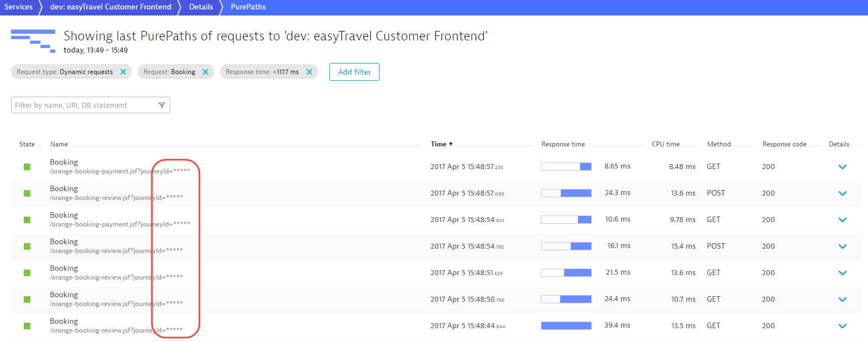Screen dimensions: 868x342
Task: Click the response time bar for 24.3 ms
Action: coord(566,193)
